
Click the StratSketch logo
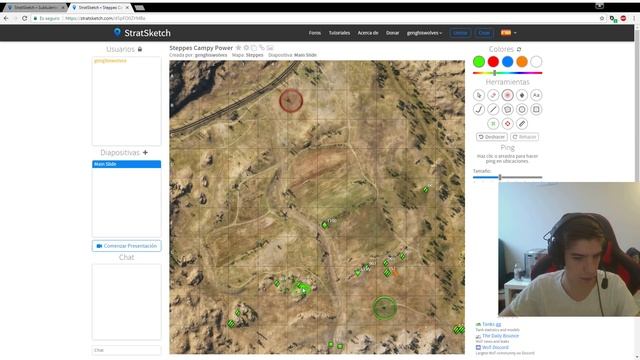coord(142,33)
